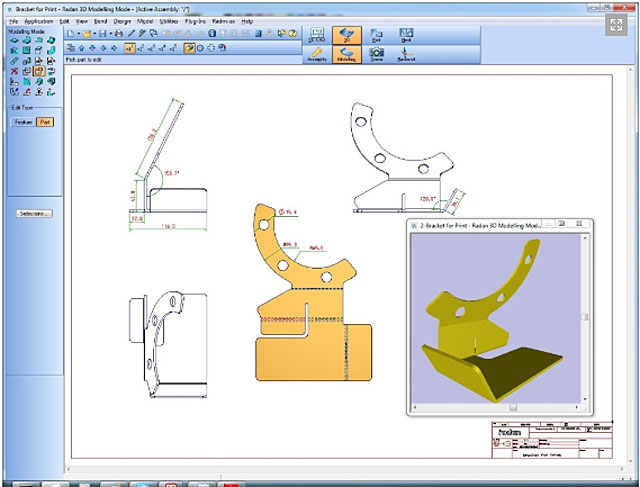Click the circle target icon in second toolbar
The height and width of the screenshot is (487, 640).
[x=200, y=48]
